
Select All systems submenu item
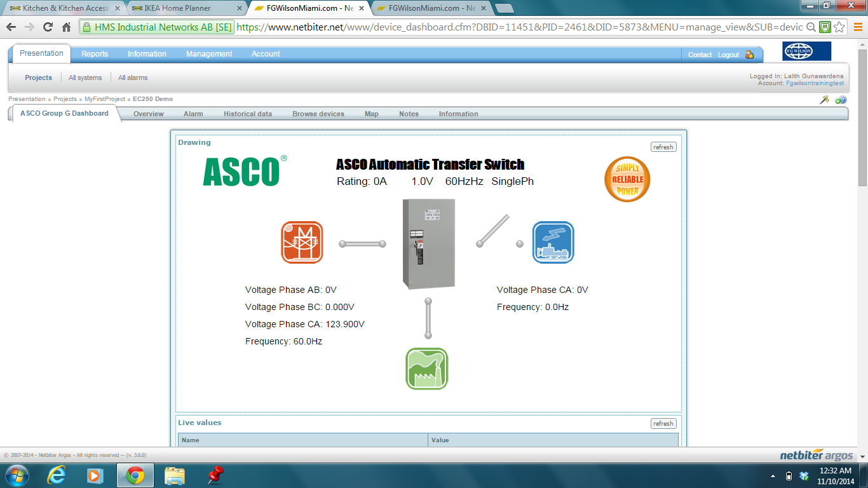tap(85, 78)
